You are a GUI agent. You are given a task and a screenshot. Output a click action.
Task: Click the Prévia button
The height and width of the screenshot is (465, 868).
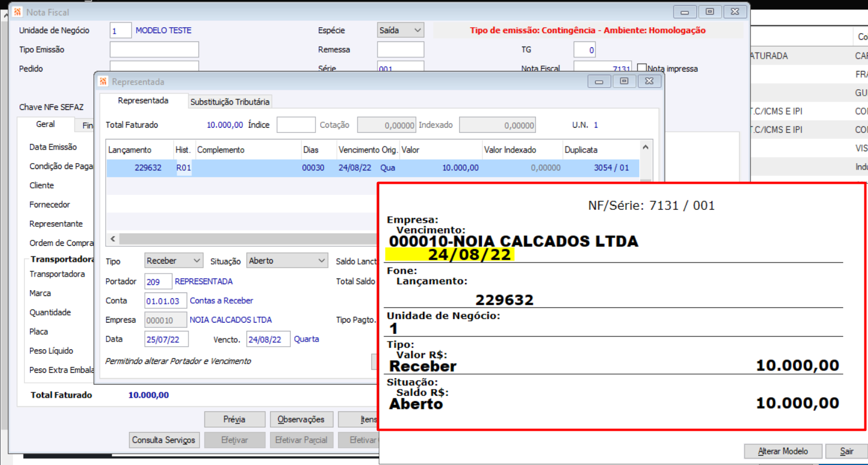tap(235, 420)
